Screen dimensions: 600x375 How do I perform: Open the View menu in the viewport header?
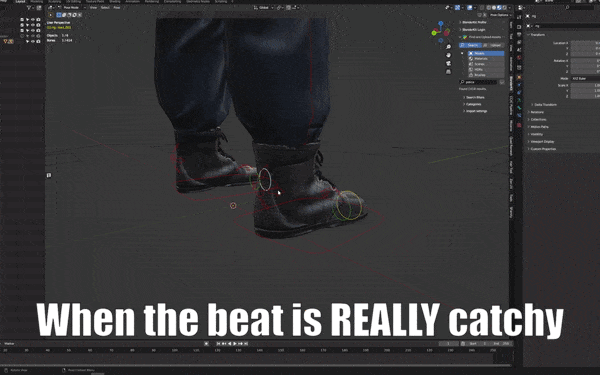pyautogui.click(x=93, y=7)
